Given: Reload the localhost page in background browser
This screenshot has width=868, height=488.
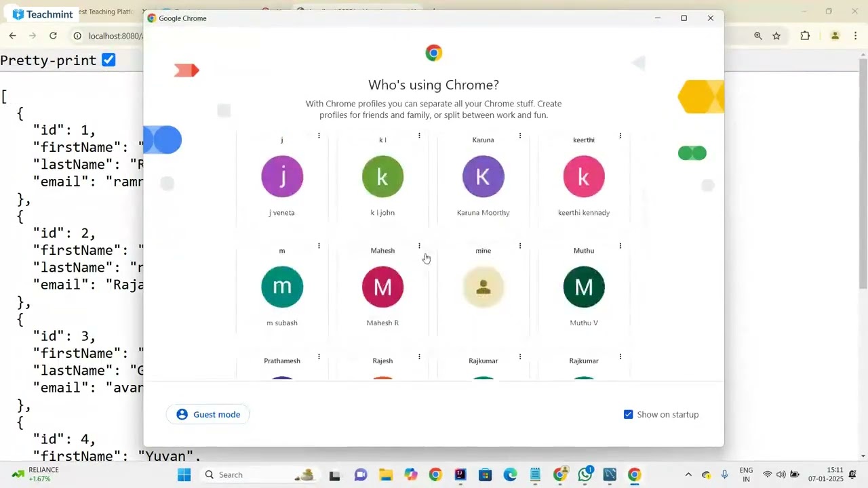Looking at the screenshot, I should coord(53,36).
